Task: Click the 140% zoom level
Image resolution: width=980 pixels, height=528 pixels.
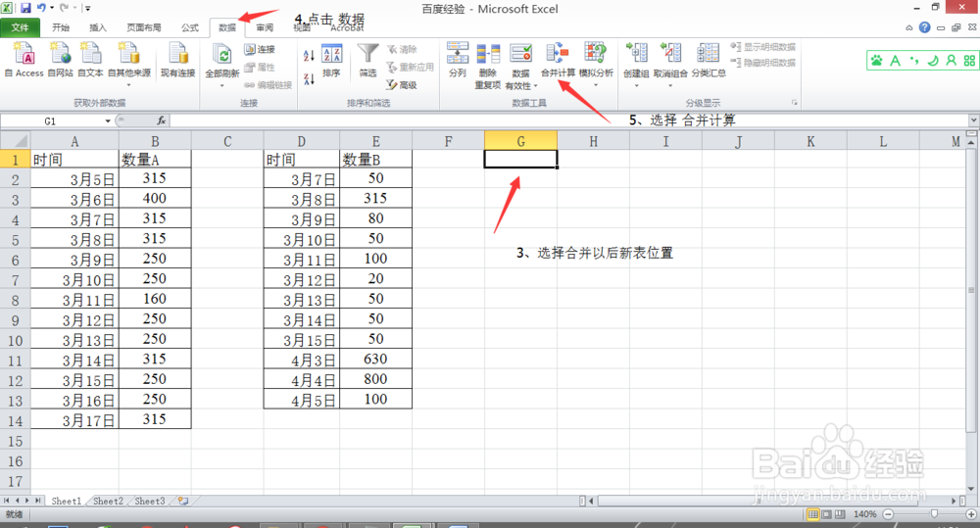Action: click(865, 514)
